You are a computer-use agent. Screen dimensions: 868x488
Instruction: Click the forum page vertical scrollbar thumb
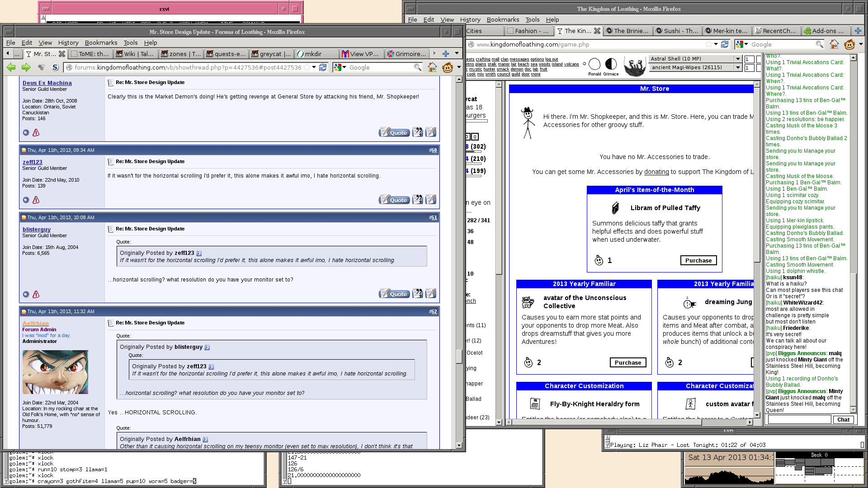tap(459, 356)
